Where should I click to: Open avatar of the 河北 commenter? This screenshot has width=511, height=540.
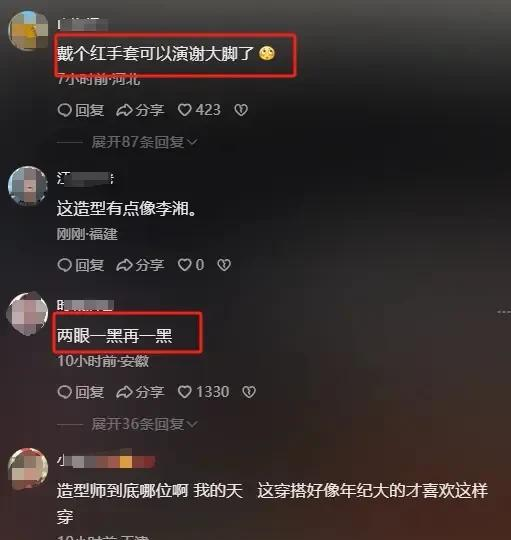[x=28, y=30]
